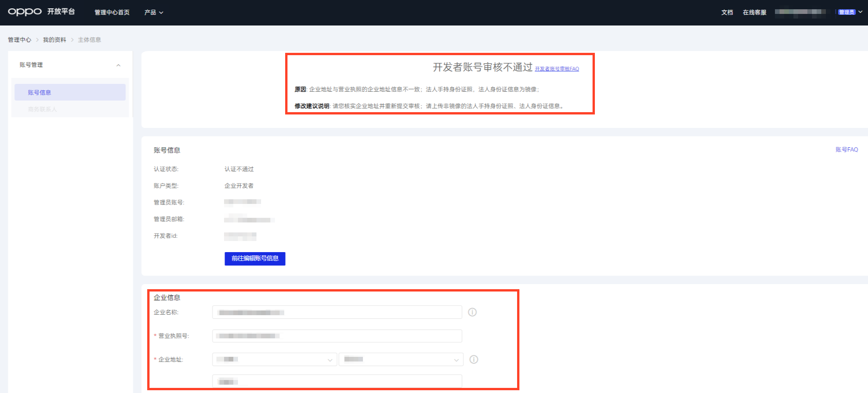Click the 主体信息 breadcrumb
868x393 pixels.
tap(89, 40)
